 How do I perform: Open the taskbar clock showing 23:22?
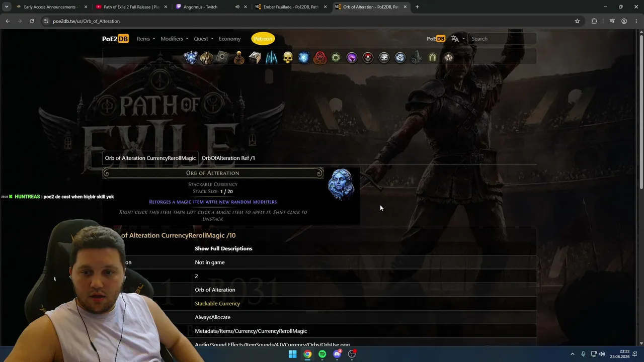click(x=620, y=354)
